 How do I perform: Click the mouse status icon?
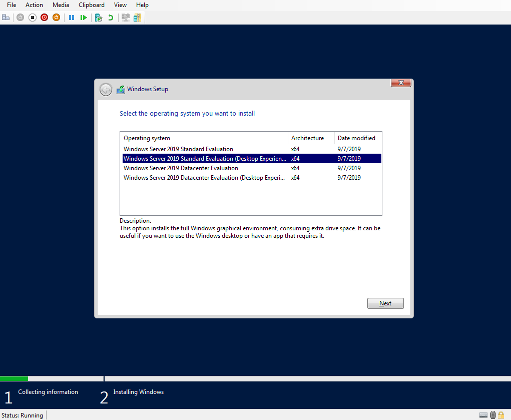coord(493,415)
